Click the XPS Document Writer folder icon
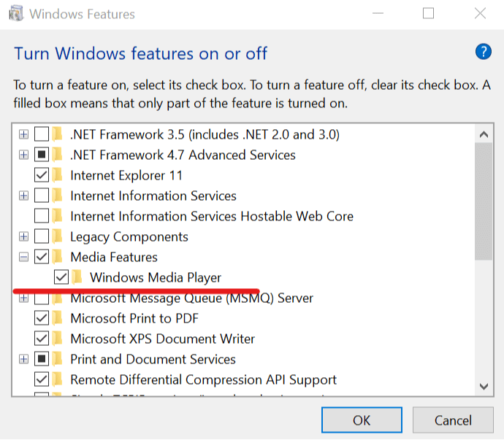Screen dimensions: 504x440 click(57, 339)
